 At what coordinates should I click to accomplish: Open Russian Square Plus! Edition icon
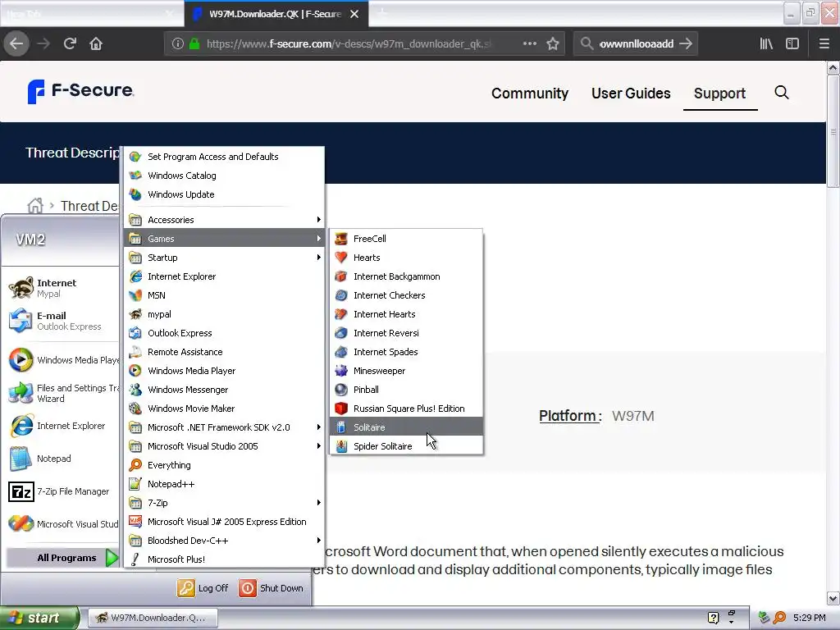tap(341, 409)
